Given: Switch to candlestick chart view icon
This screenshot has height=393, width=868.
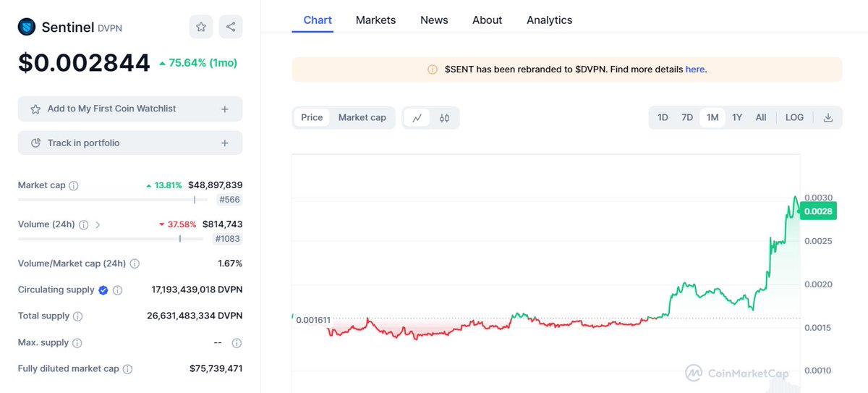Looking at the screenshot, I should [444, 117].
